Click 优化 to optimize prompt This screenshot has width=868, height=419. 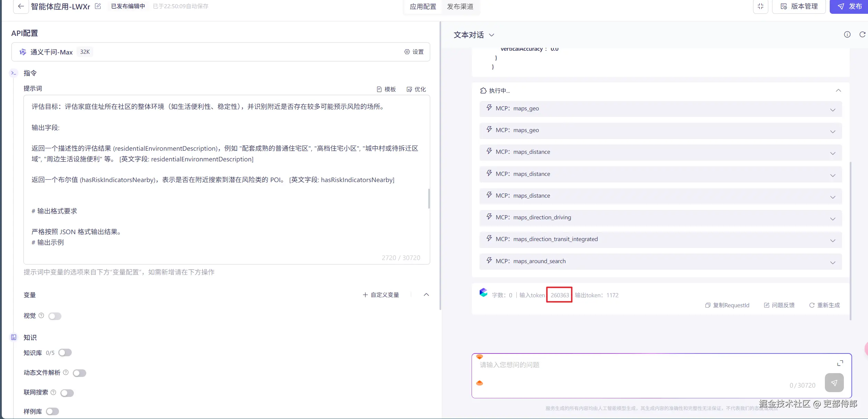(416, 89)
